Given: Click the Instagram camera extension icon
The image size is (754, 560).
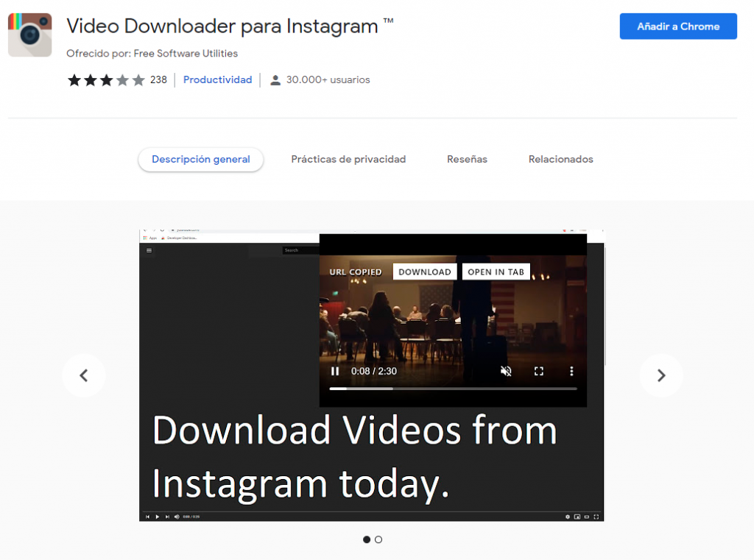Looking at the screenshot, I should point(29,35).
